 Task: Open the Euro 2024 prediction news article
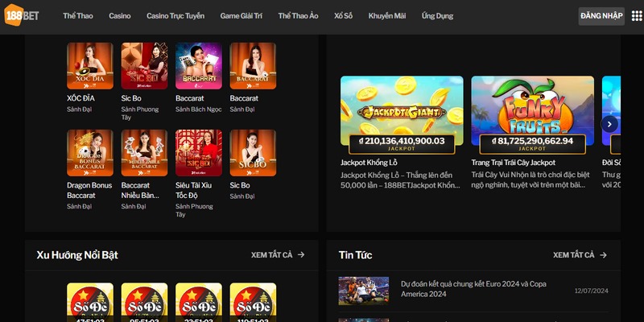pyautogui.click(x=473, y=289)
